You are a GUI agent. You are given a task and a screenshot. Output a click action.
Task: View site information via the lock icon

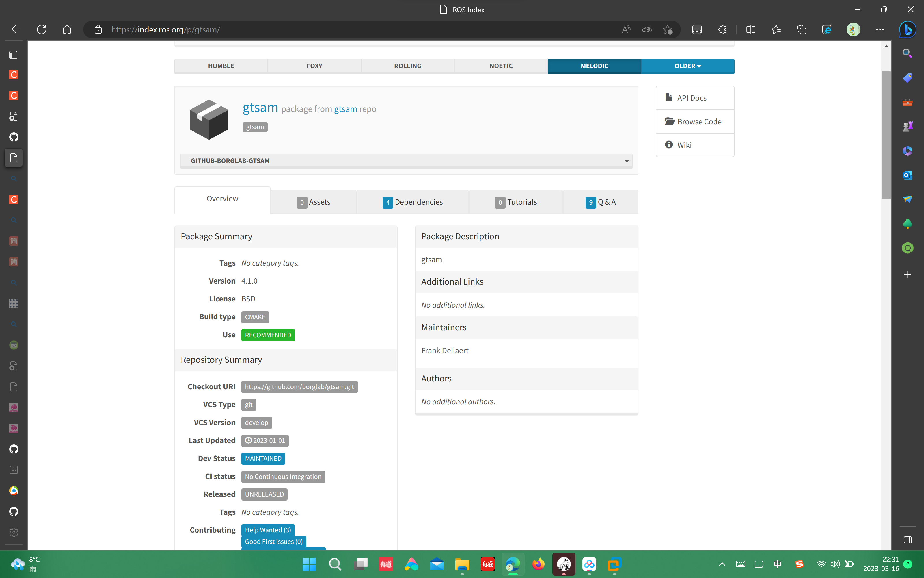98,29
